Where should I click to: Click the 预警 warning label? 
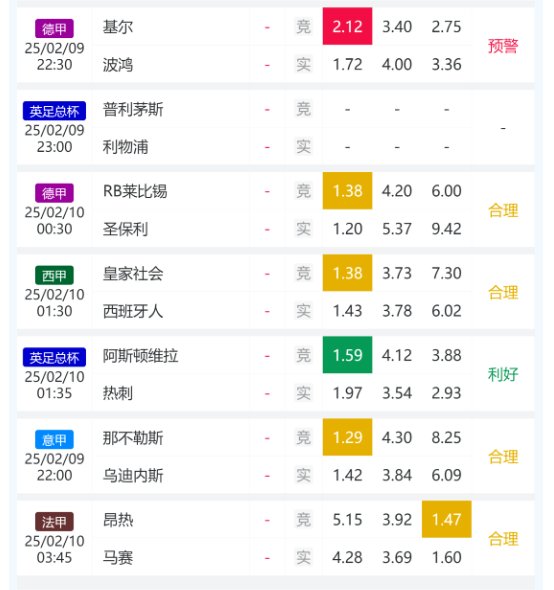pyautogui.click(x=503, y=46)
